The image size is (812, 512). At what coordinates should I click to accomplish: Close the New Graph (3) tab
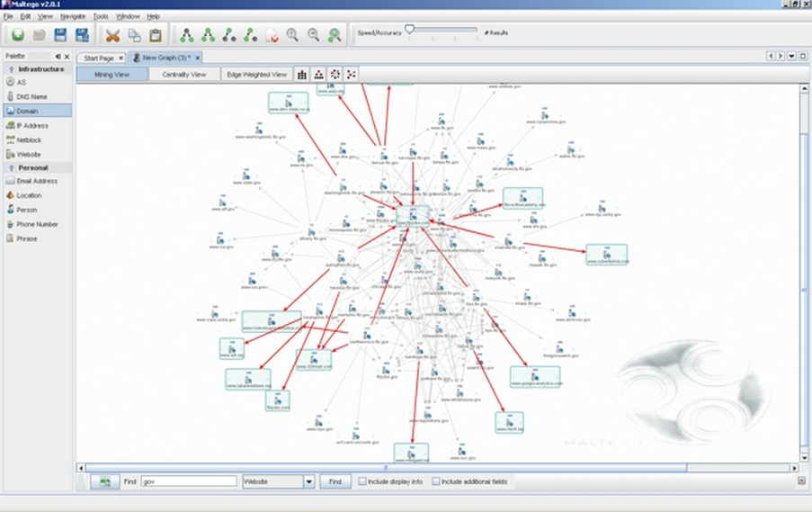(197, 58)
